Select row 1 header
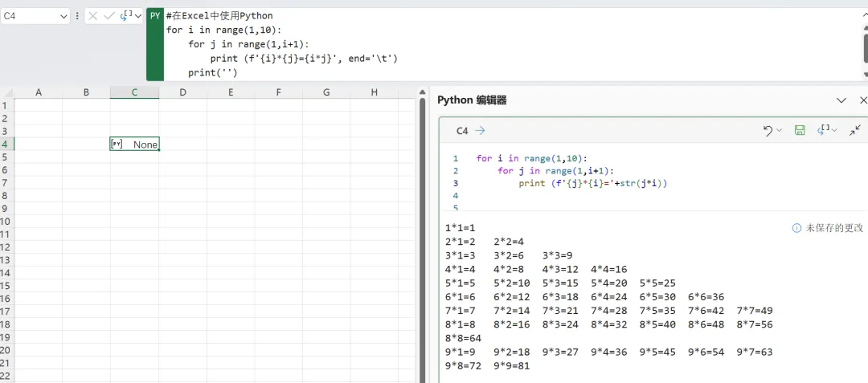This screenshot has width=868, height=383. [x=5, y=105]
